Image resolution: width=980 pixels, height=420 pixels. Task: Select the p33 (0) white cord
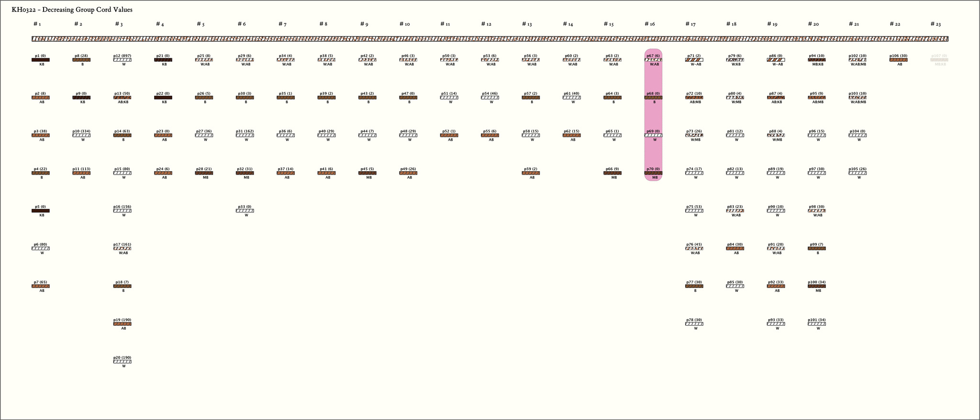245,210
